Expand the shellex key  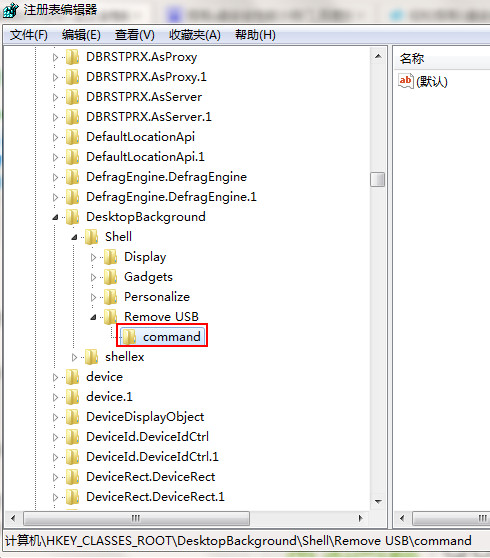tap(74, 357)
